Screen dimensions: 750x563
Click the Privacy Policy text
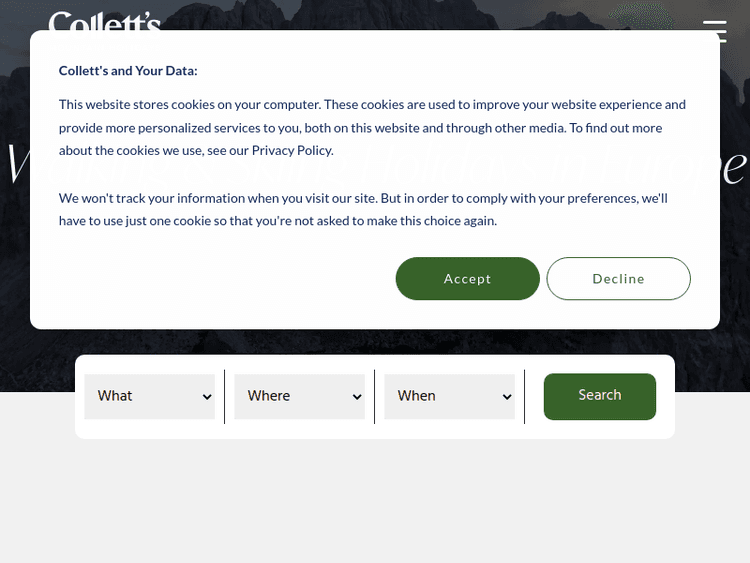point(292,150)
